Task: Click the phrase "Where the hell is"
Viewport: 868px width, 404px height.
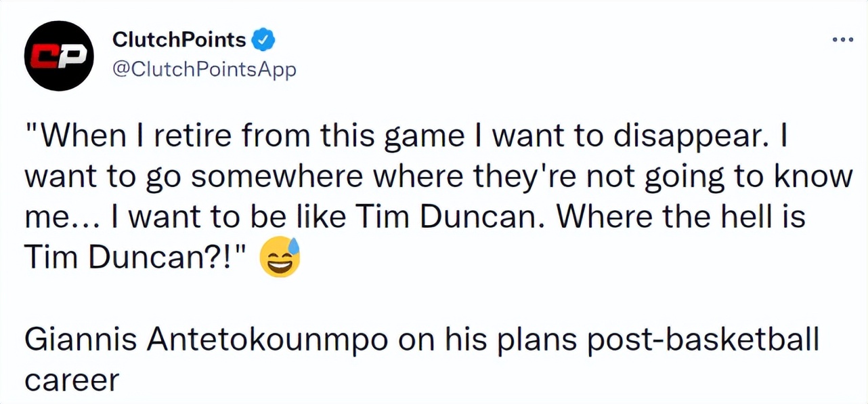Action: pos(677,218)
